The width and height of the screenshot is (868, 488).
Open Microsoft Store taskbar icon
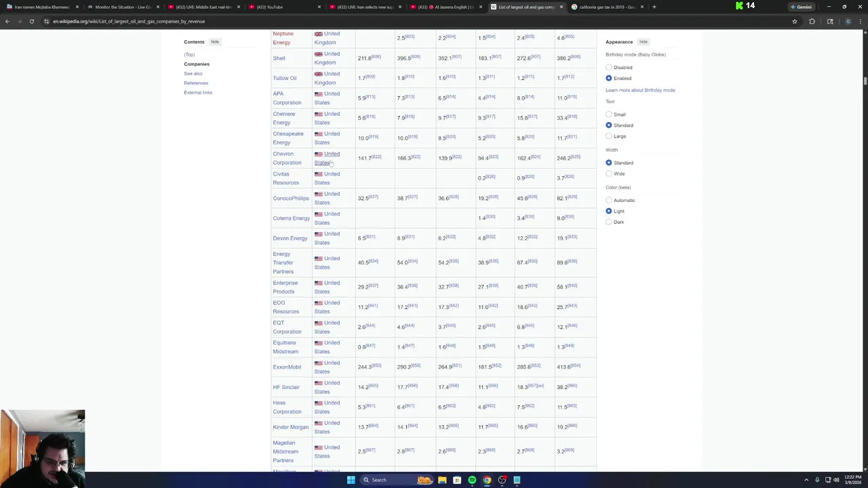tap(457, 480)
